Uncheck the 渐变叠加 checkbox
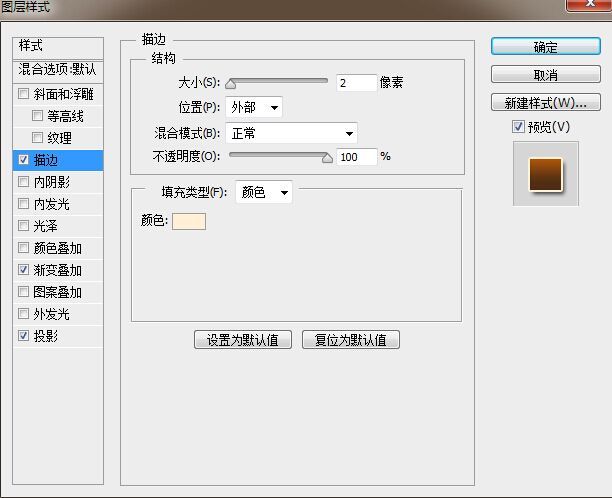 coord(23,269)
